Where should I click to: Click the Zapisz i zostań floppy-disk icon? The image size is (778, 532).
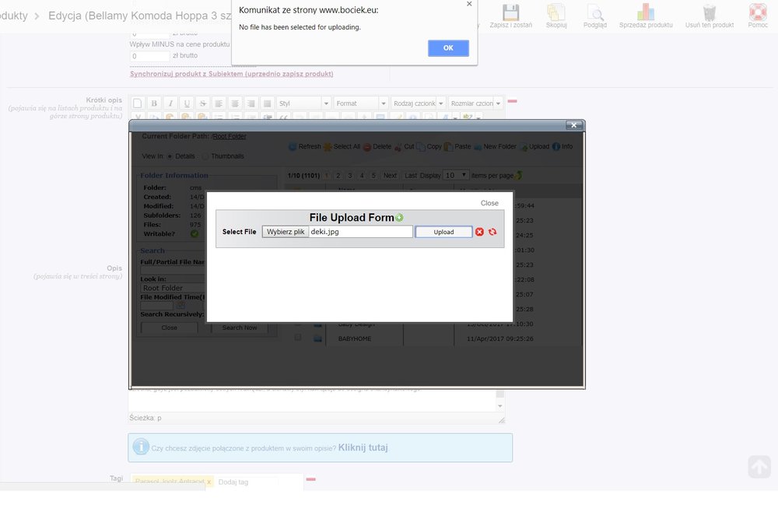point(510,12)
